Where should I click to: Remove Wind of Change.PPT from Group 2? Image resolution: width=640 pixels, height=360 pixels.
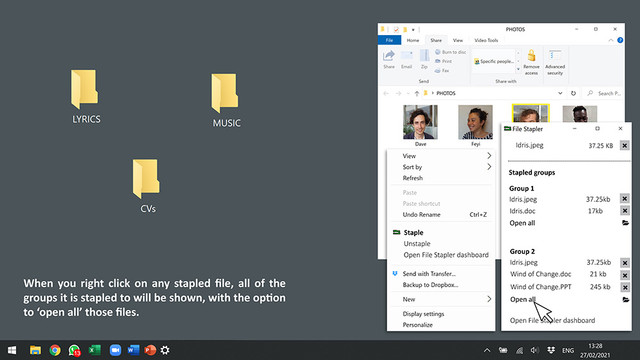click(x=624, y=287)
